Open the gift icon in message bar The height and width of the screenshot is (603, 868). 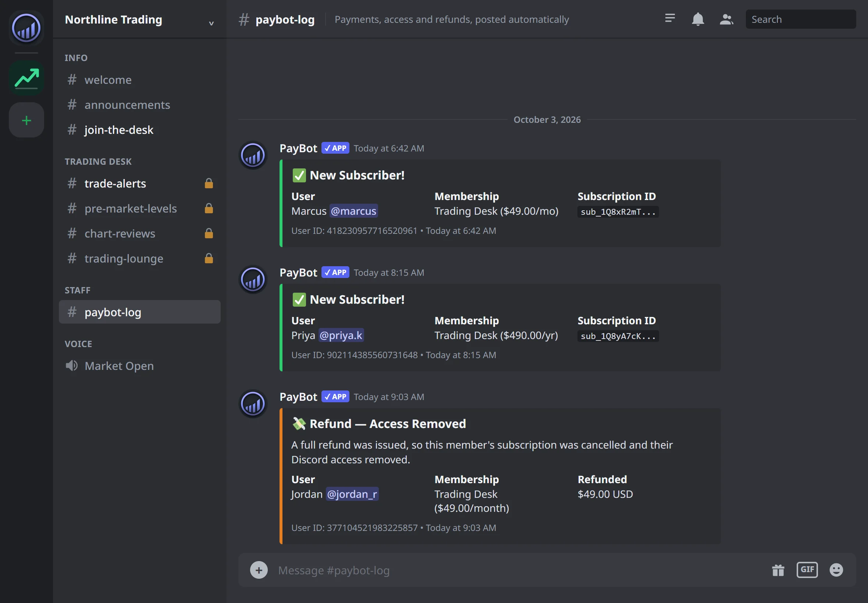click(x=778, y=570)
